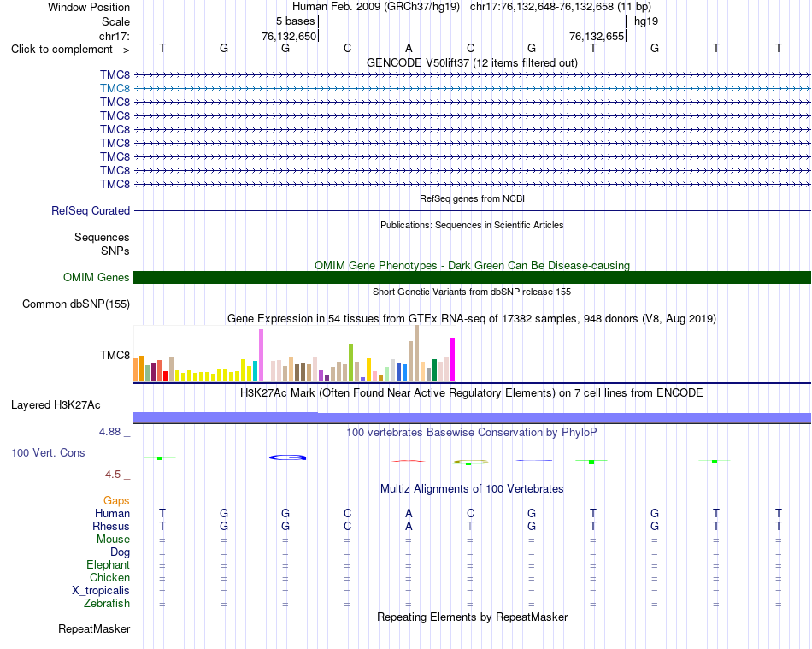Click the 4.88 upper PhyloP axis value

click(x=109, y=432)
